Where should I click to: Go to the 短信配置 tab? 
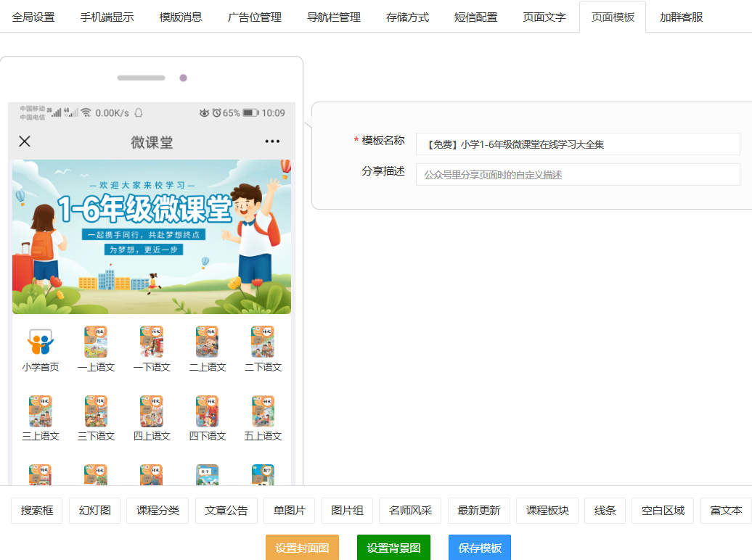pos(475,17)
